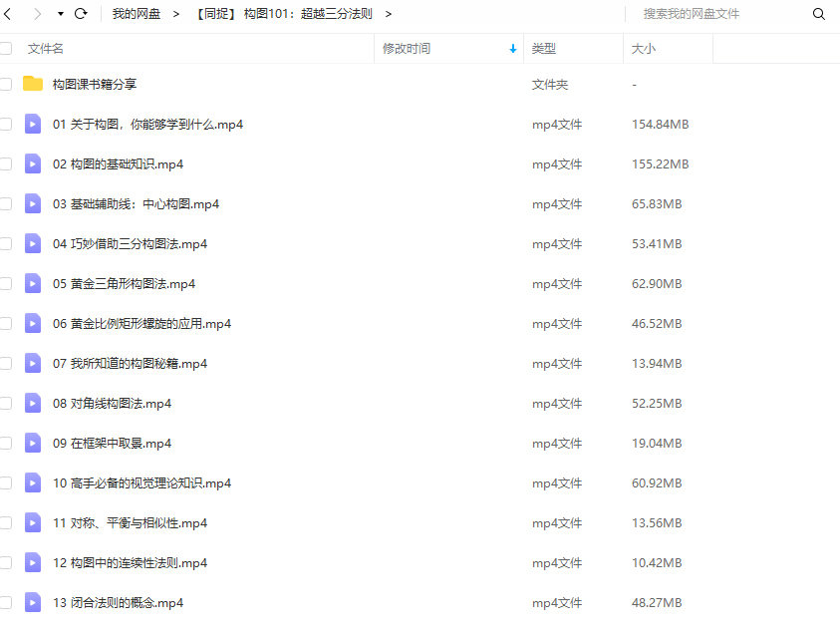Click the blue sort arrow in 修改时间 column
The width and height of the screenshot is (840, 638).
[x=513, y=48]
